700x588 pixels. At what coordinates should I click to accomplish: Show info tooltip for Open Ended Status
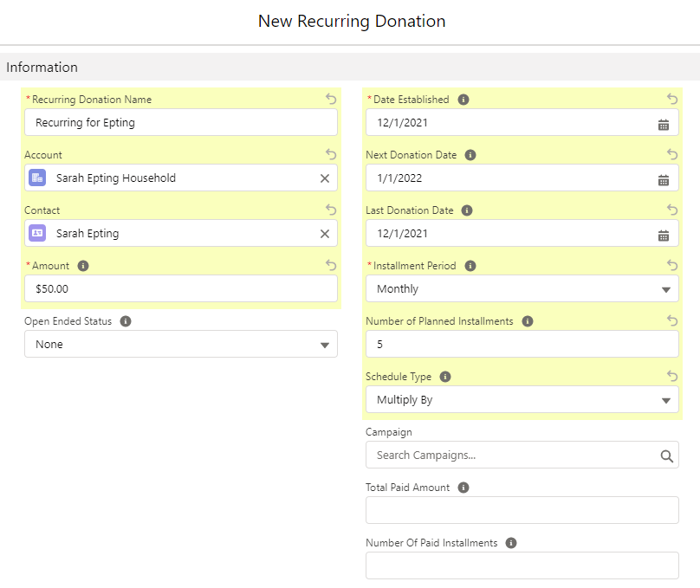[126, 321]
